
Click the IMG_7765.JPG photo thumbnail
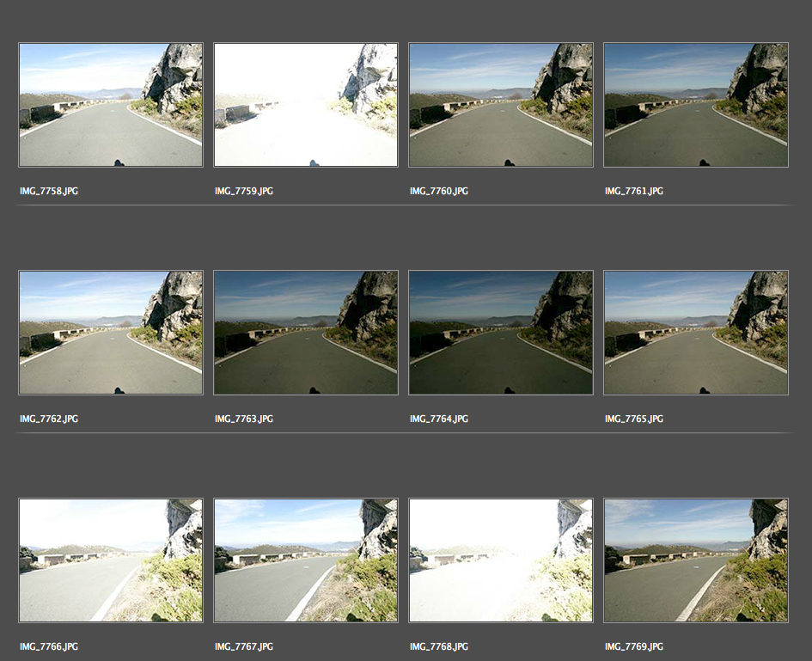point(696,333)
